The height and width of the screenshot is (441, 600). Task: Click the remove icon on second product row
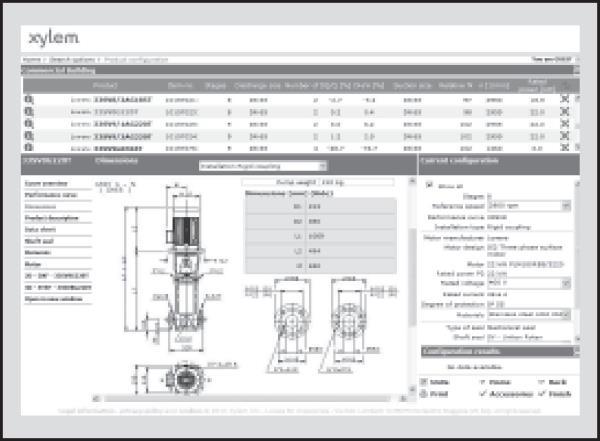pyautogui.click(x=564, y=111)
